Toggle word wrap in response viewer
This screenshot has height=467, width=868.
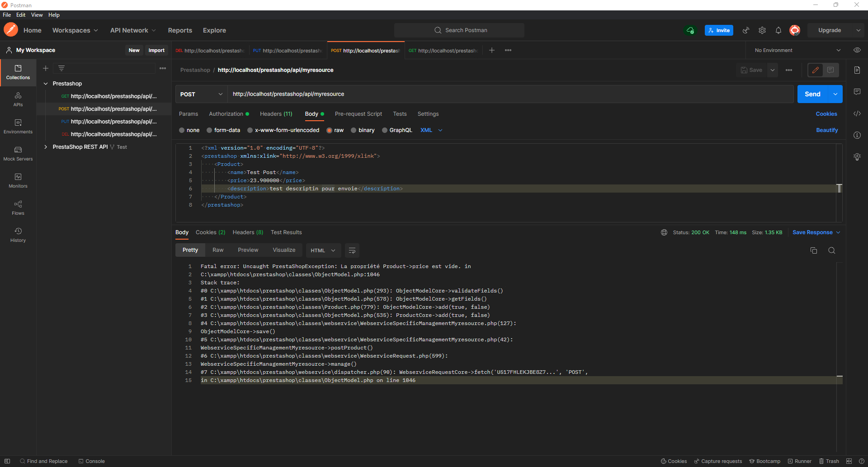[x=352, y=250]
